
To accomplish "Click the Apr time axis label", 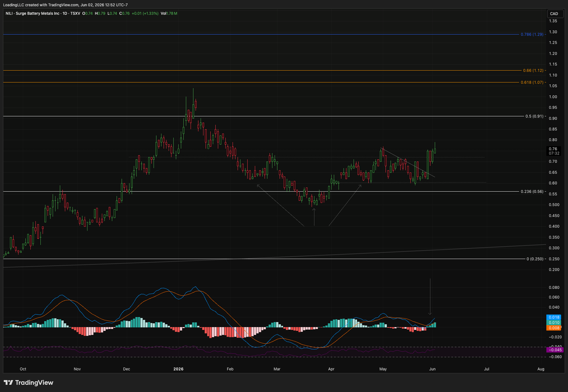I will [x=331, y=368].
